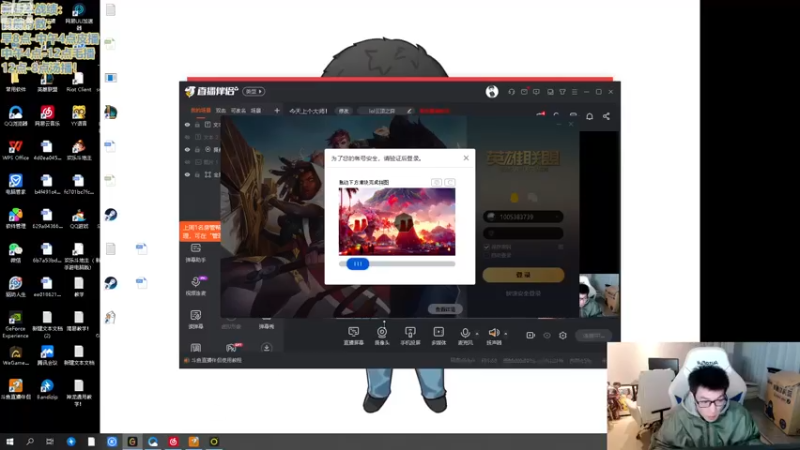Toggle visibility of fourth source layer
The width and height of the screenshot is (800, 450).
tap(187, 162)
